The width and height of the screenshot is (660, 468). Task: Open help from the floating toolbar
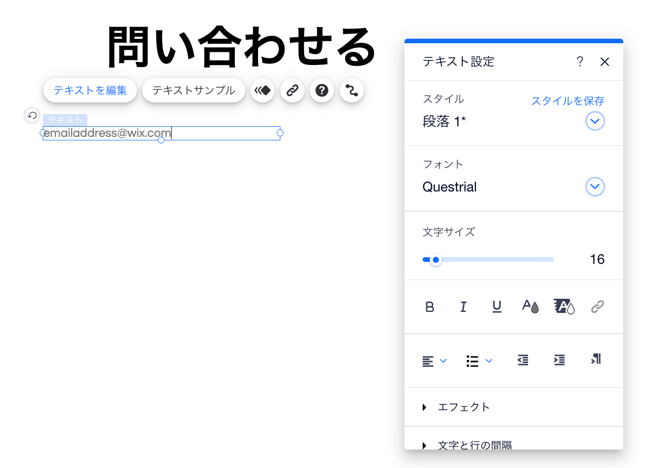(322, 91)
